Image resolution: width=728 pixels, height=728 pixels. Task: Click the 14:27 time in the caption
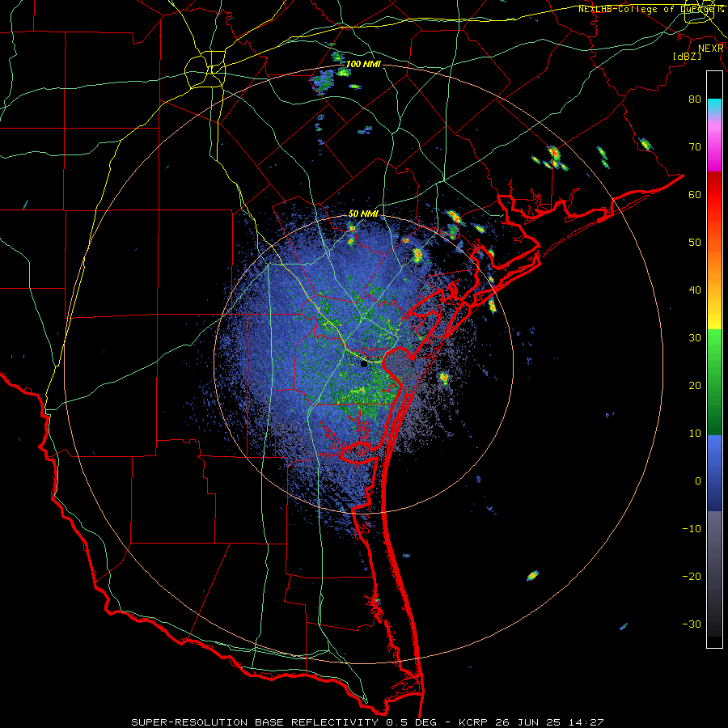pyautogui.click(x=585, y=722)
